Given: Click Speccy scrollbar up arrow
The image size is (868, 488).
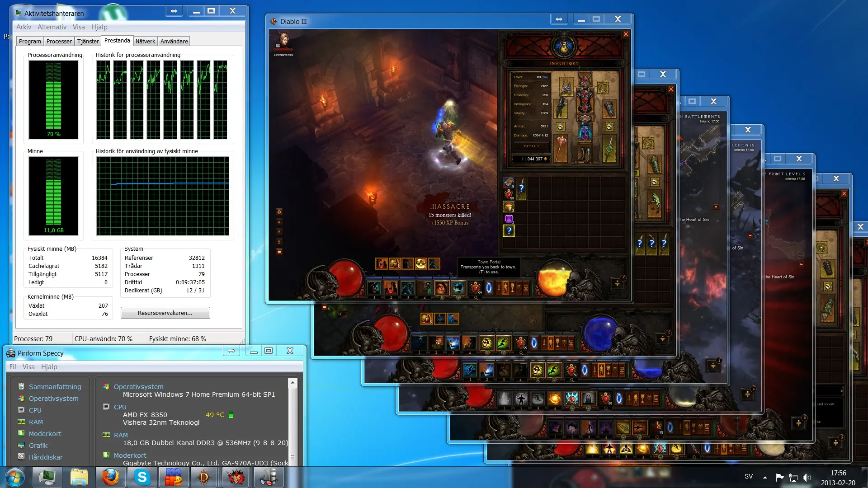Looking at the screenshot, I should click(292, 382).
